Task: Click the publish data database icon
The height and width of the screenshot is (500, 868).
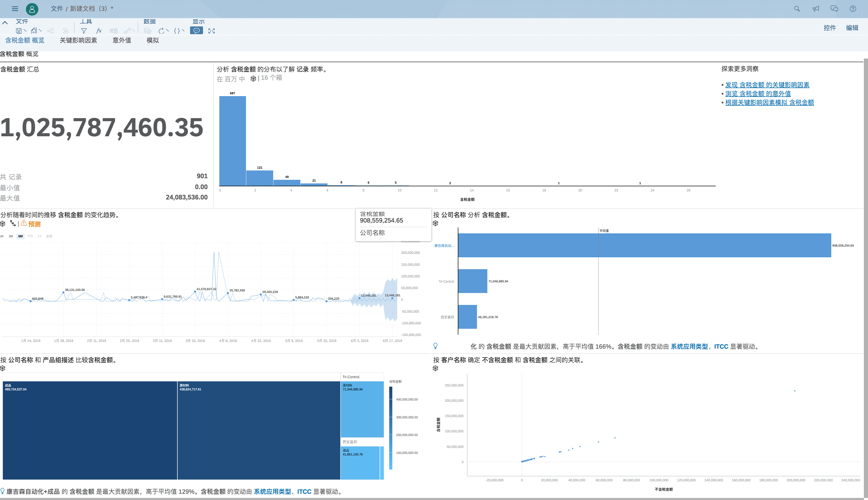Action: (x=147, y=31)
